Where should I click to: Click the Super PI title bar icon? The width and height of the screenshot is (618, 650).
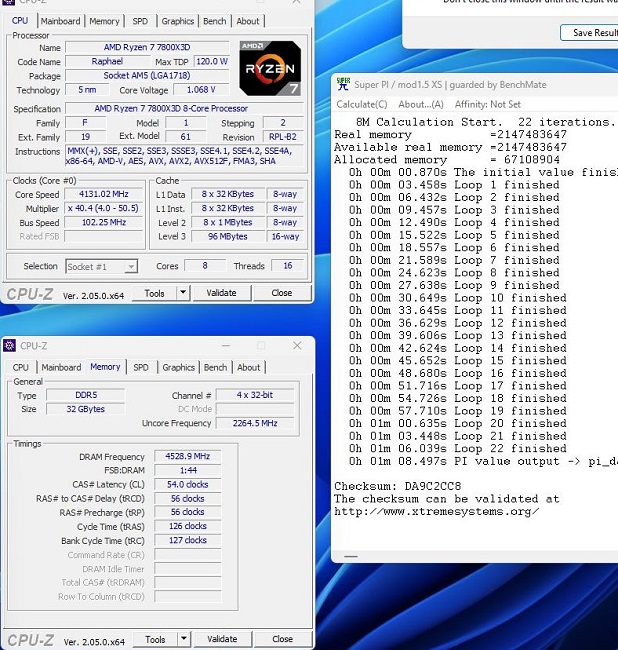point(343,84)
